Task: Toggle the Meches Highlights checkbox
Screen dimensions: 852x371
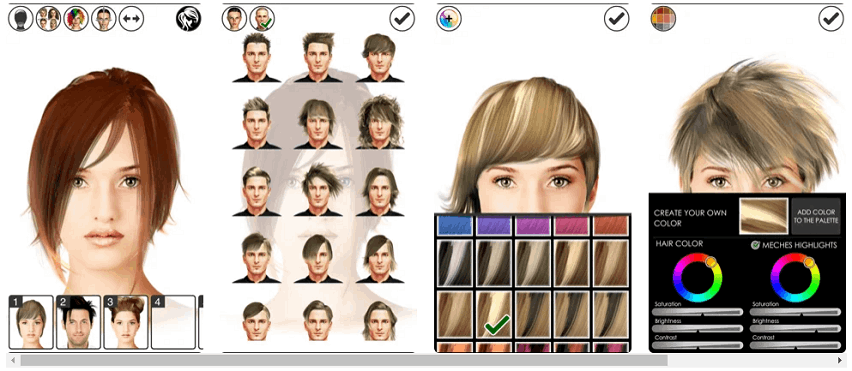Action: pos(755,245)
